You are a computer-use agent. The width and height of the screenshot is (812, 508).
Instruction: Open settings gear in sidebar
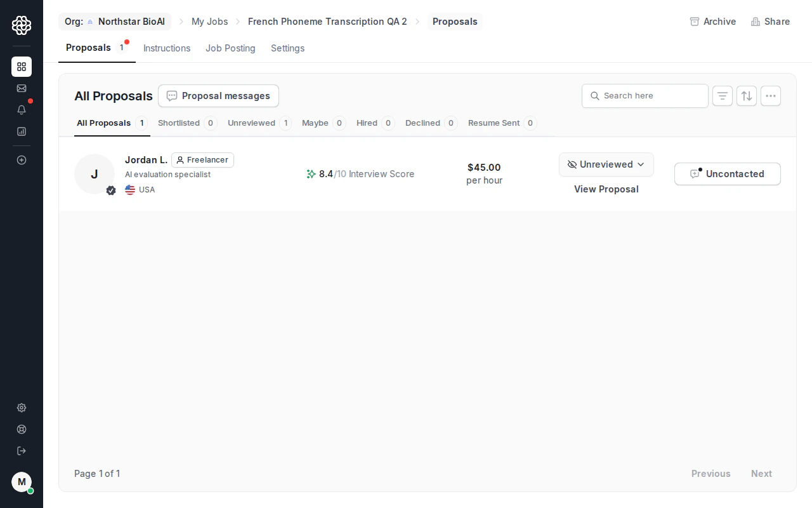point(22,408)
